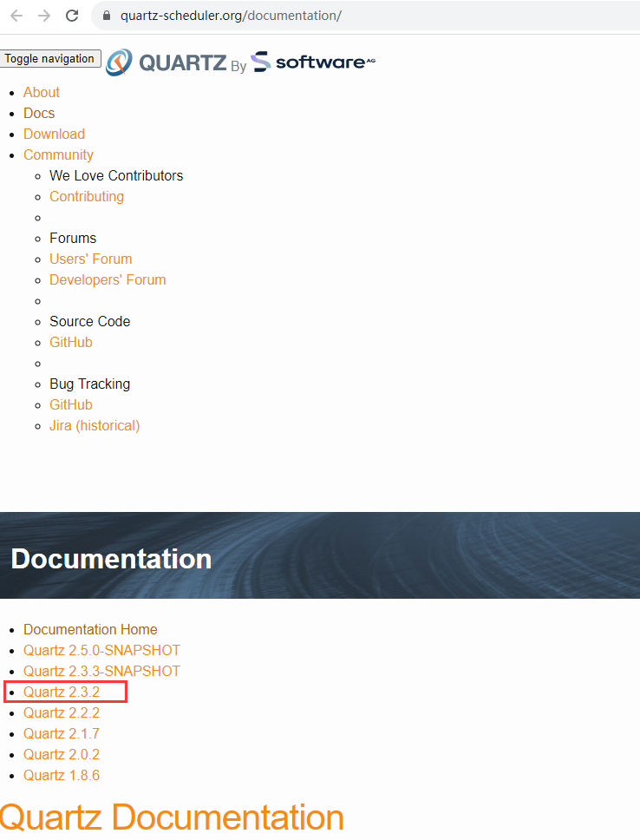This screenshot has width=640, height=840.
Task: Open the Download menu link
Action: click(x=54, y=134)
